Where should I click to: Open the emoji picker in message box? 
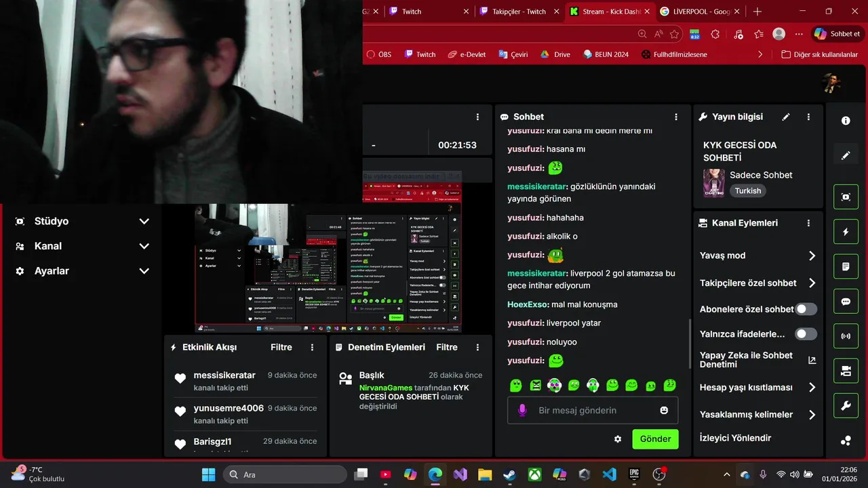click(664, 410)
